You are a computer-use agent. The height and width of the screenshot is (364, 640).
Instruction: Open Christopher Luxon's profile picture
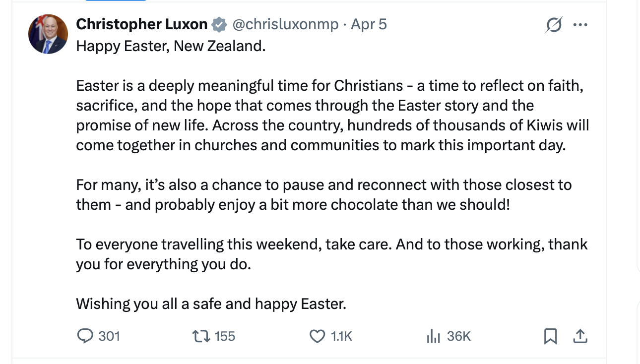(x=48, y=34)
